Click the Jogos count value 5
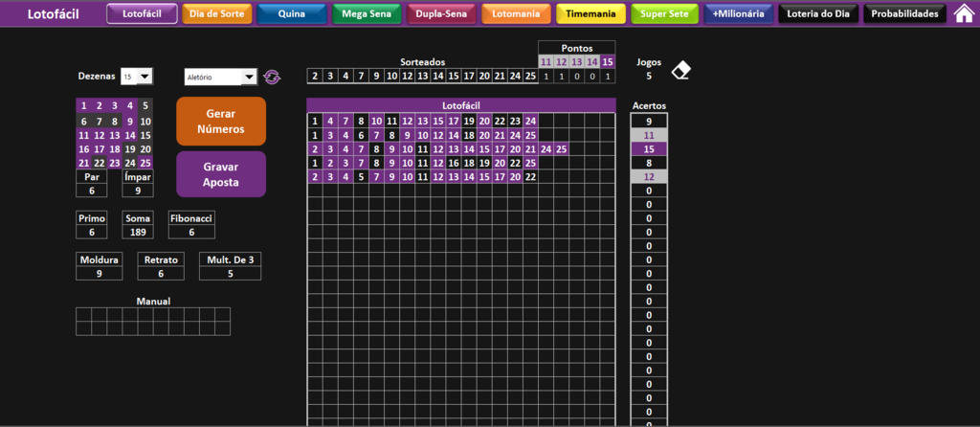The width and height of the screenshot is (980, 427). pyautogui.click(x=649, y=77)
